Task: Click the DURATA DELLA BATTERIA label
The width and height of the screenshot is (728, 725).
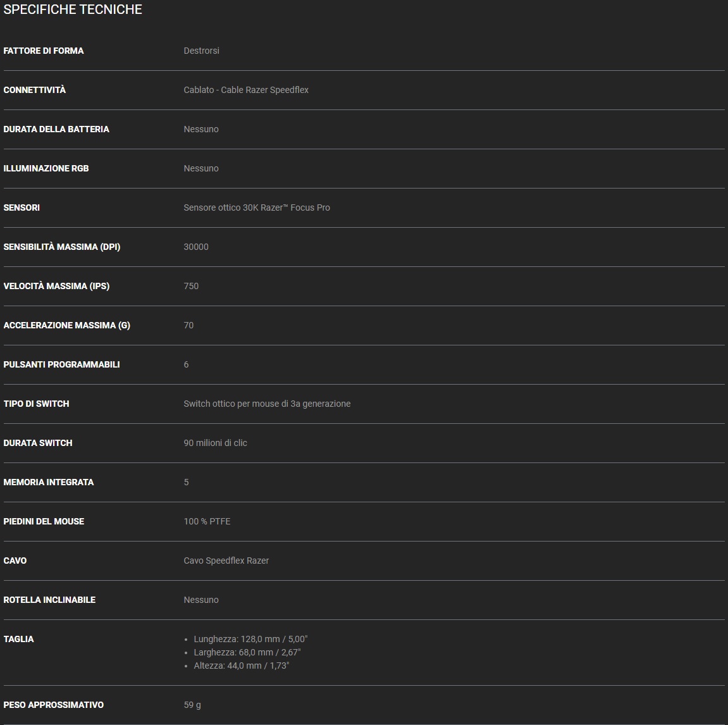Action: click(x=56, y=129)
